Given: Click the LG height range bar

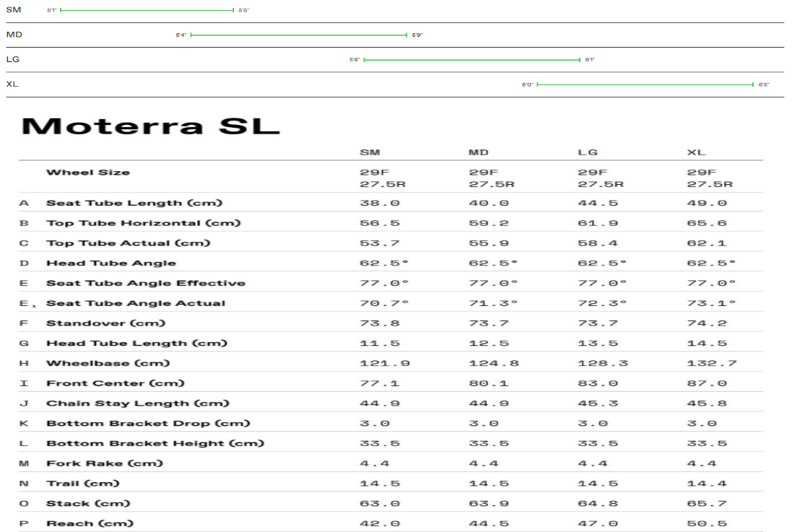Looking at the screenshot, I should click(x=472, y=60).
